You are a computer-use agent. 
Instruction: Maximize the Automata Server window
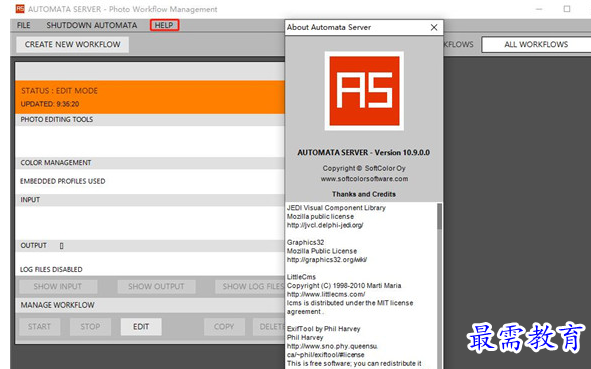(567, 9)
